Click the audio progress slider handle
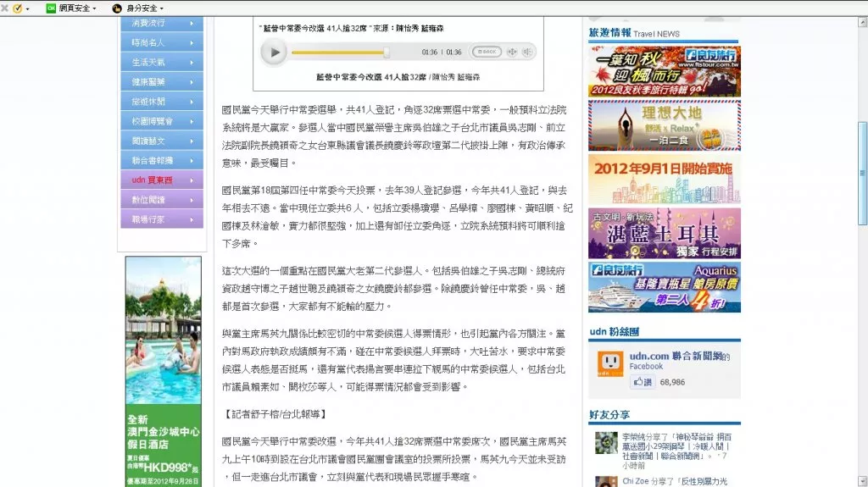 pos(387,53)
